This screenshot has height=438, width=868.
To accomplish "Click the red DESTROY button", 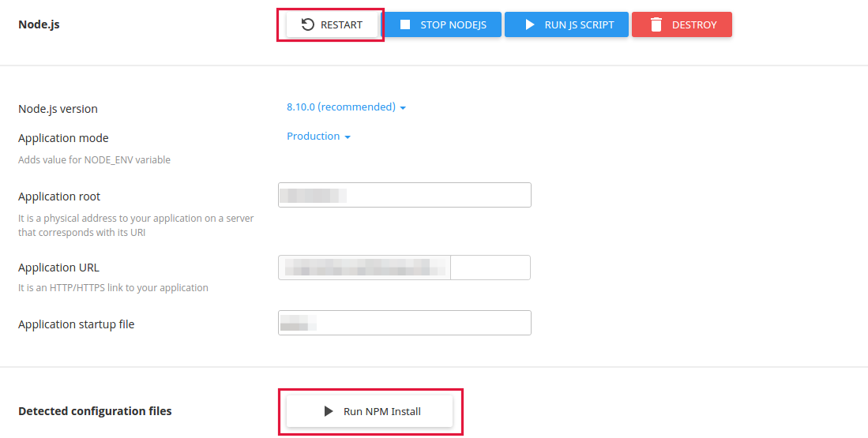I will click(x=682, y=25).
